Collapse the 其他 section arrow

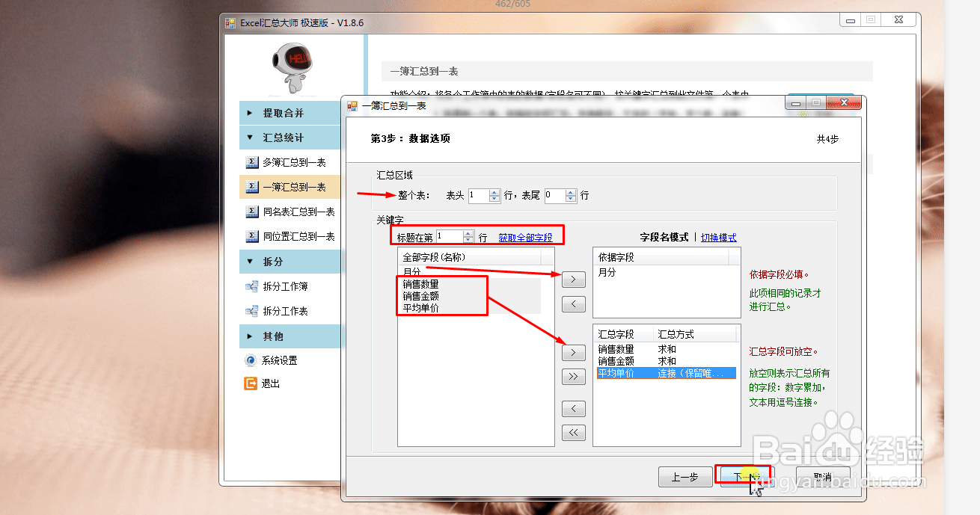(250, 336)
